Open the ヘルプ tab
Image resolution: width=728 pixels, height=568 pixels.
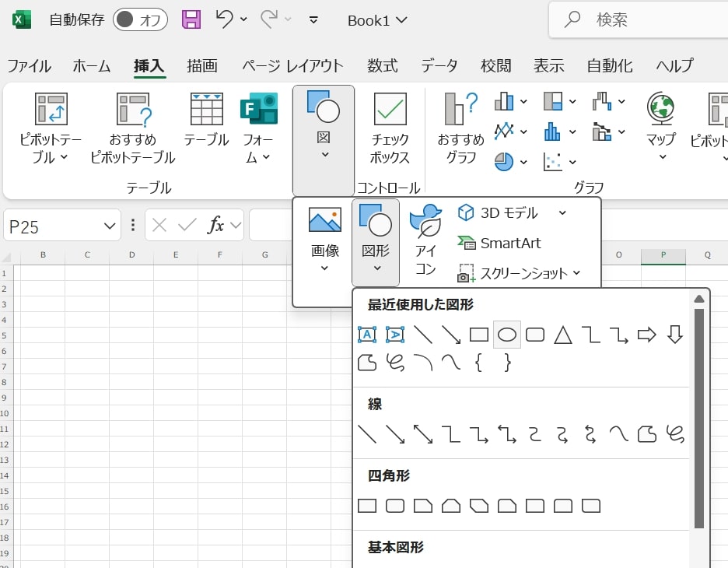[x=674, y=66]
